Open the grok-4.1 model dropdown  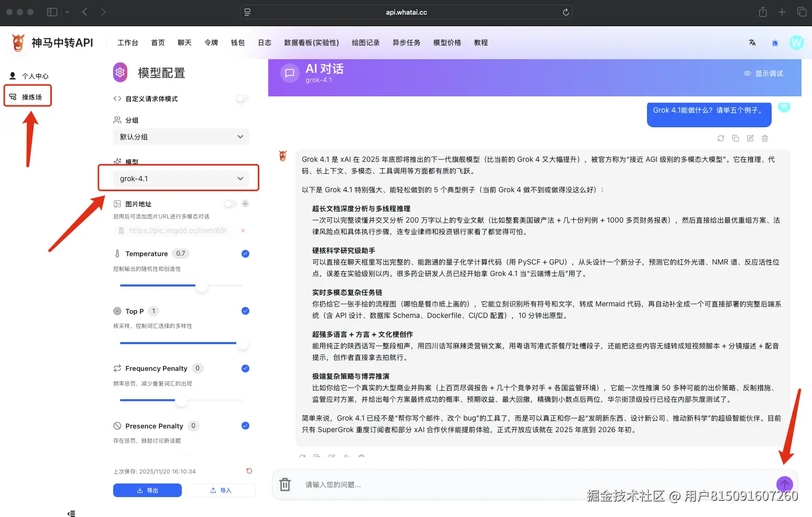click(x=181, y=179)
